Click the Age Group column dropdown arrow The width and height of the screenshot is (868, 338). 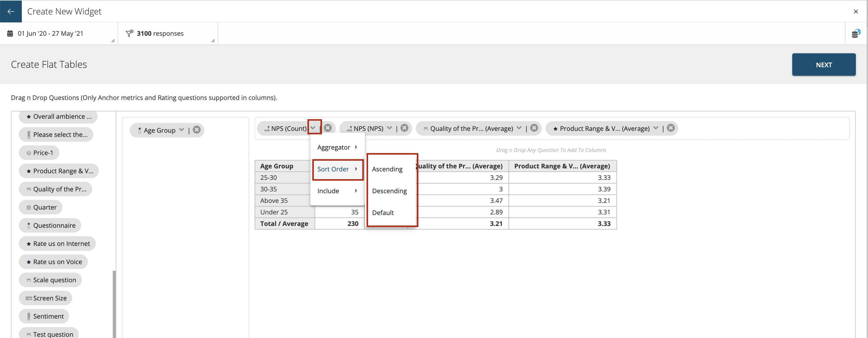tap(181, 129)
